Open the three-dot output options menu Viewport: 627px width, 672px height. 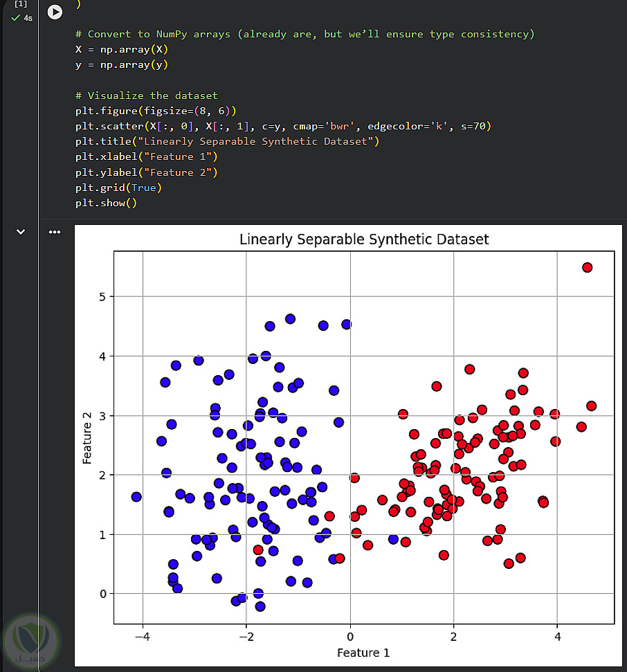click(55, 233)
